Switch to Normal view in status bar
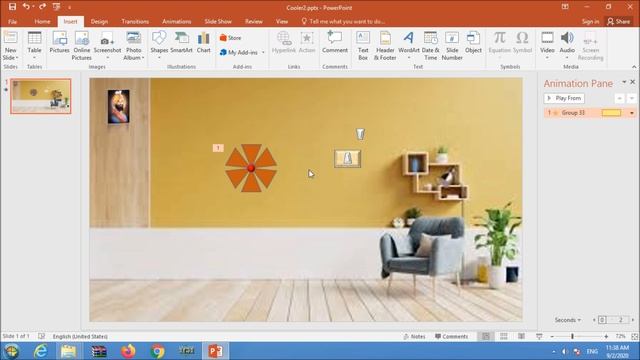The height and width of the screenshot is (360, 640). pyautogui.click(x=486, y=336)
